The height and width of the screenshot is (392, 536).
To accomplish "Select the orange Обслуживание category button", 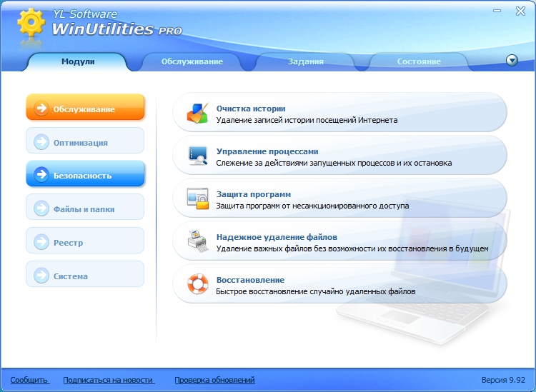I will point(85,107).
